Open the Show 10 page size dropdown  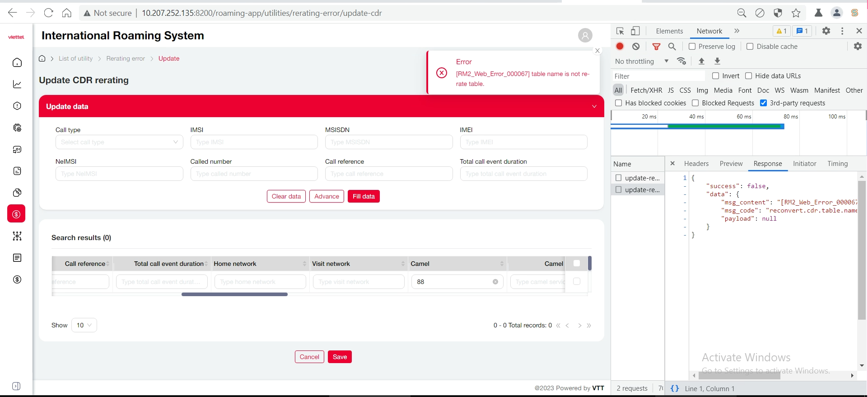84,325
